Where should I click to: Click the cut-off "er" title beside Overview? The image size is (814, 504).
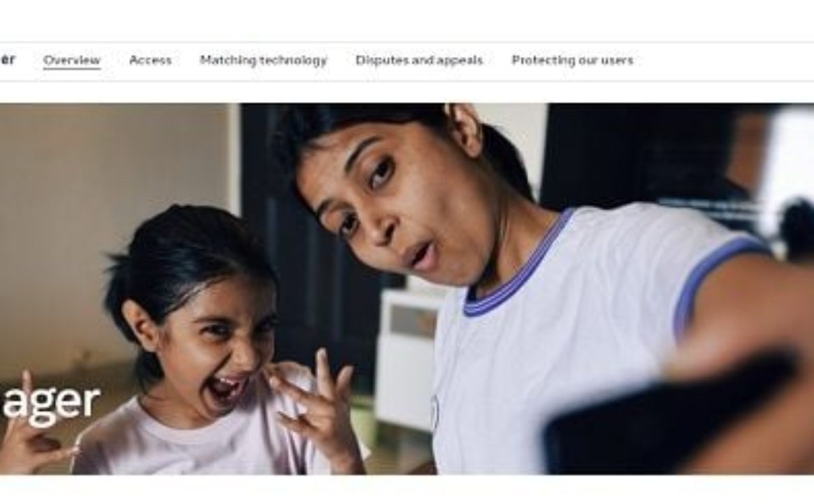click(x=7, y=59)
